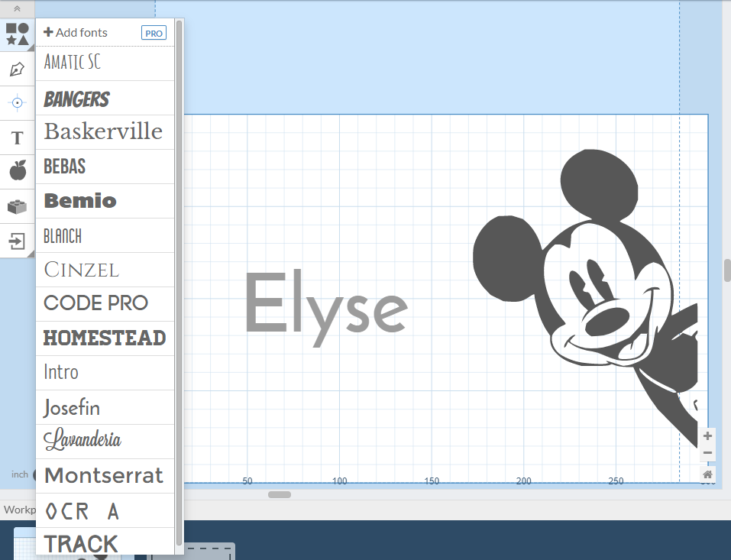Choose the Montserrat font
This screenshot has height=560, width=731.
coord(105,476)
